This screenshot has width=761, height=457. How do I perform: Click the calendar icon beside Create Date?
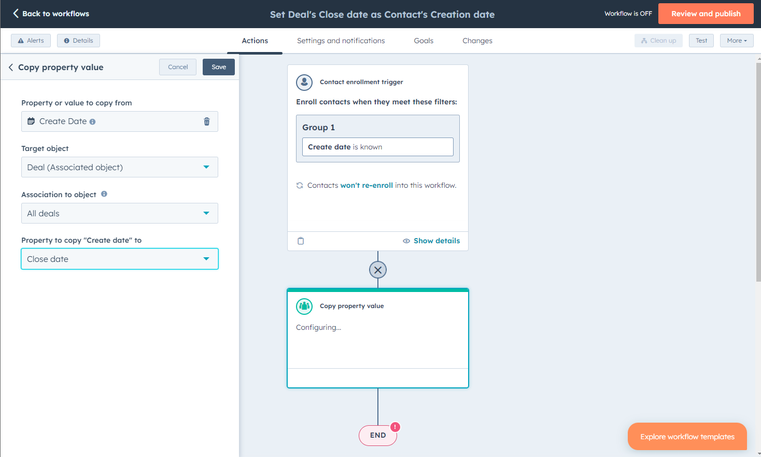pyautogui.click(x=31, y=121)
